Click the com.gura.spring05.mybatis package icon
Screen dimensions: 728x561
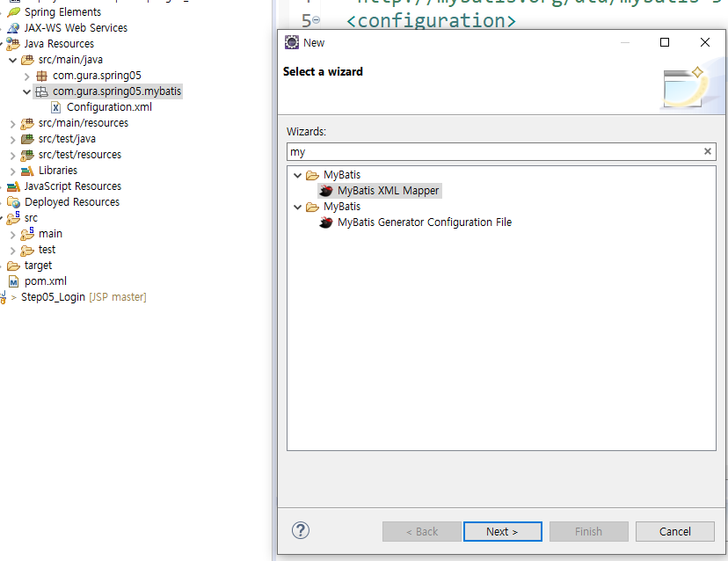(x=42, y=91)
